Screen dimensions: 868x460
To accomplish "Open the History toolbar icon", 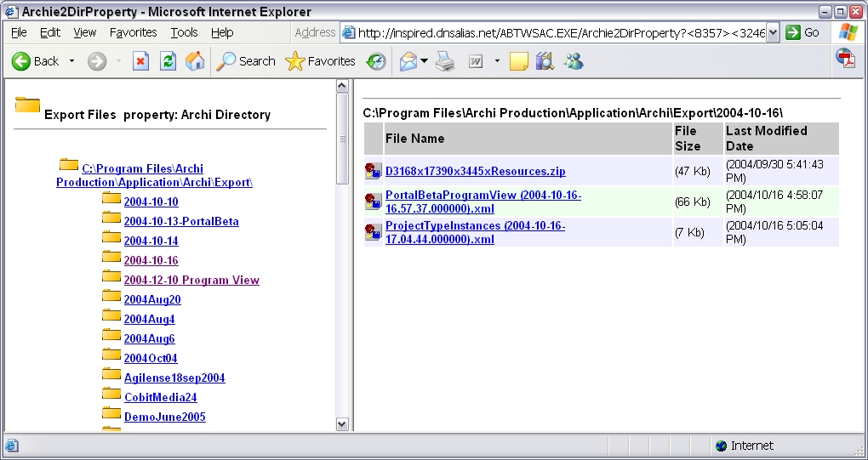I will pyautogui.click(x=375, y=61).
